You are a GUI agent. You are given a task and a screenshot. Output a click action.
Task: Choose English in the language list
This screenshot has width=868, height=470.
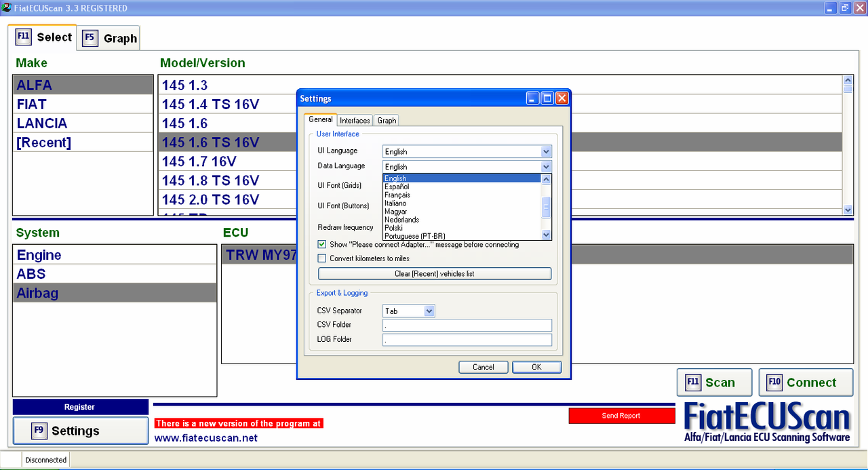(462, 178)
